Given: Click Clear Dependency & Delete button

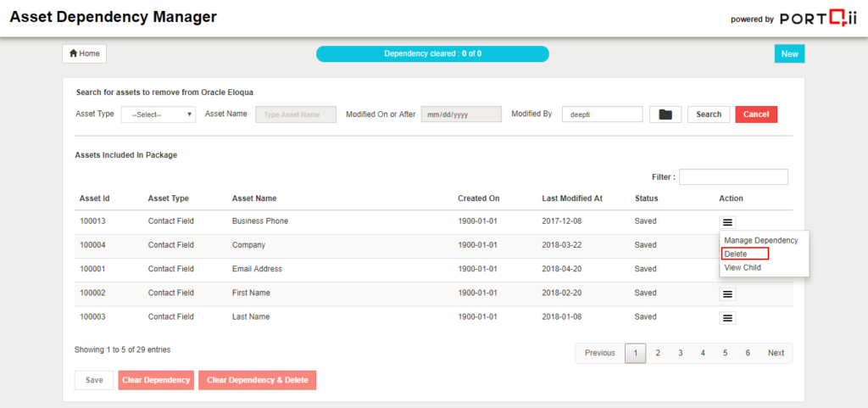Looking at the screenshot, I should 257,380.
